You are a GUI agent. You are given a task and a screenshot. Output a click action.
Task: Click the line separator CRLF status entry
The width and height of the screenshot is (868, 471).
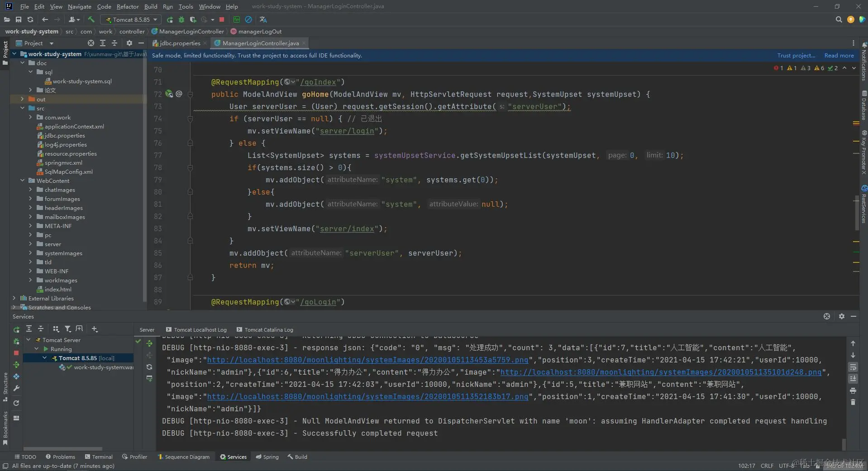[x=767, y=466]
